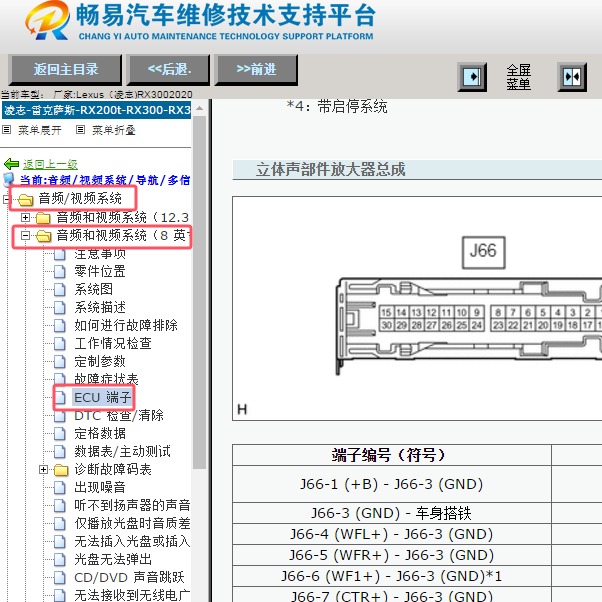Screen dimensions: 602x602
Task: Click the 当前:音频/视频系统 breadcrumb link
Action: click(105, 180)
